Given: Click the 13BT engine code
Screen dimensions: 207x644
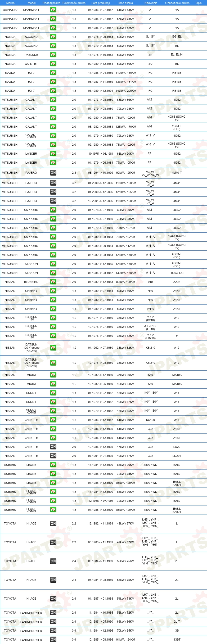Looking at the screenshot, I should tap(177, 640).
